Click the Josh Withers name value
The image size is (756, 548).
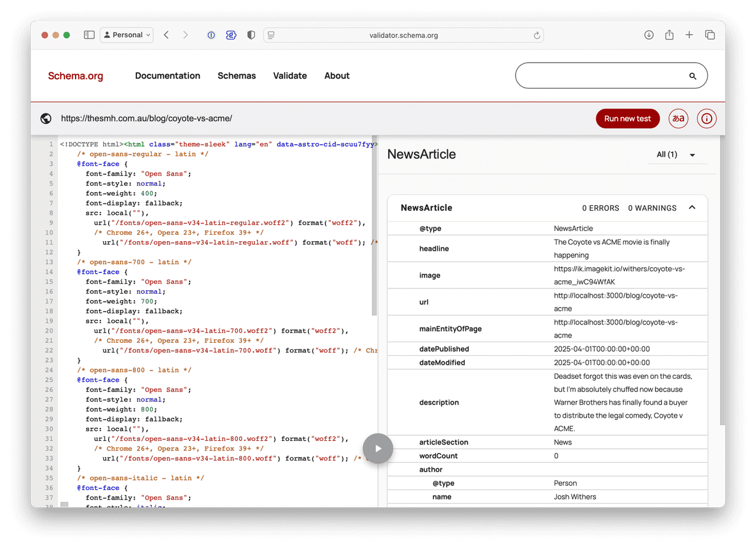coord(575,497)
